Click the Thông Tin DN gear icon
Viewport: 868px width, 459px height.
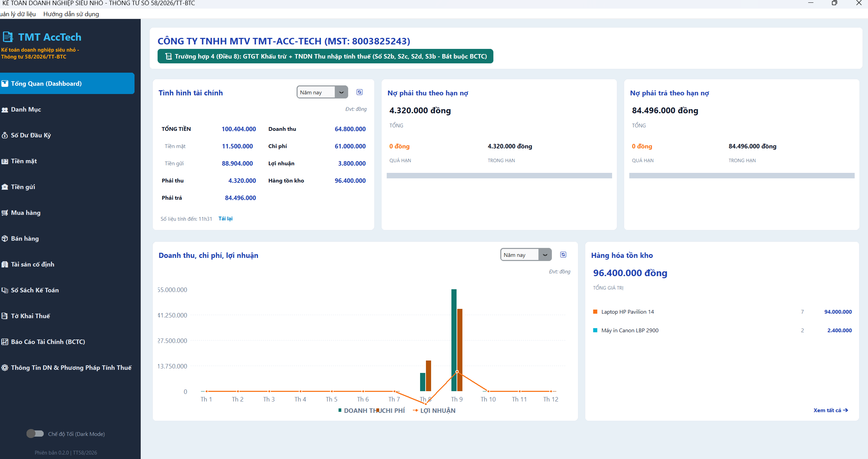point(5,368)
